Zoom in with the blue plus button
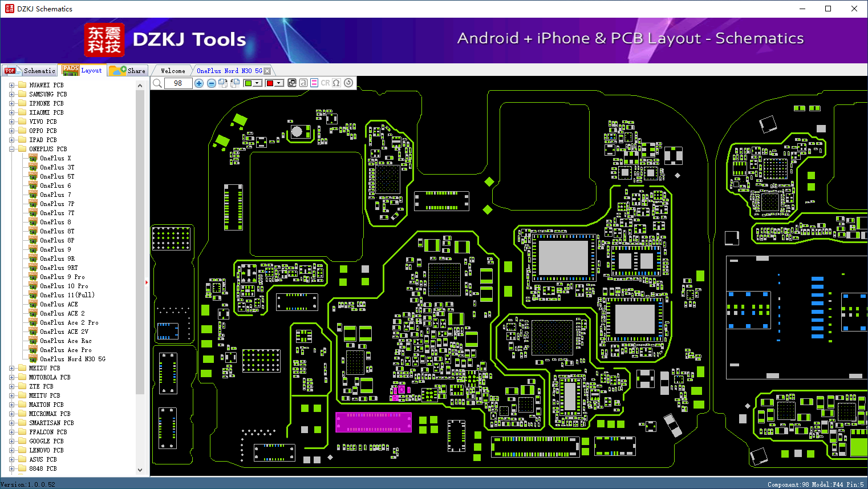The width and height of the screenshot is (868, 489). [x=199, y=83]
